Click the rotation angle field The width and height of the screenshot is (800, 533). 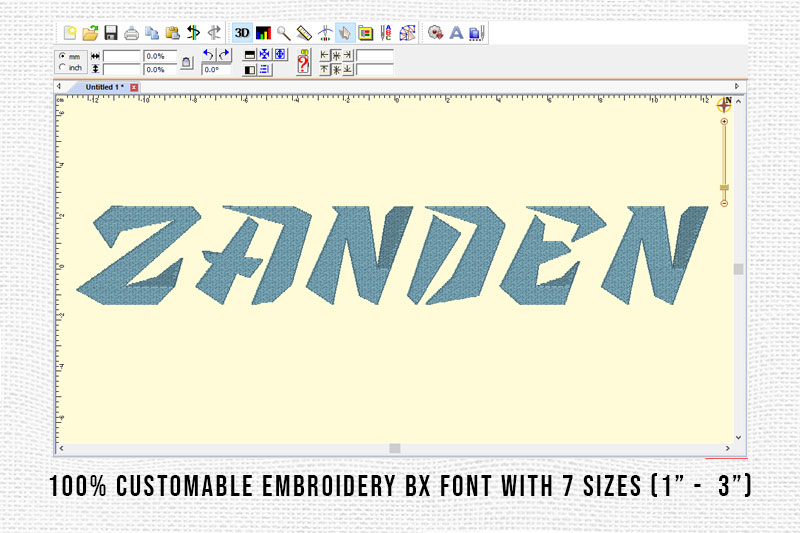[216, 69]
